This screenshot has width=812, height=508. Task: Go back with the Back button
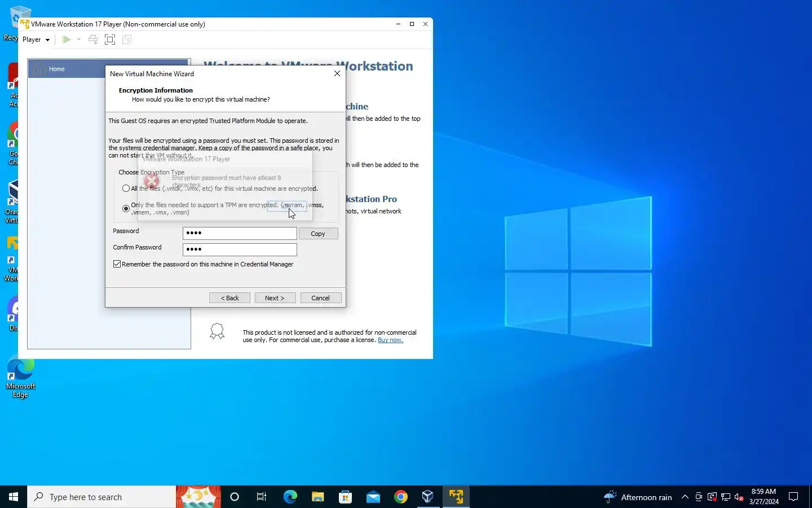click(x=230, y=298)
